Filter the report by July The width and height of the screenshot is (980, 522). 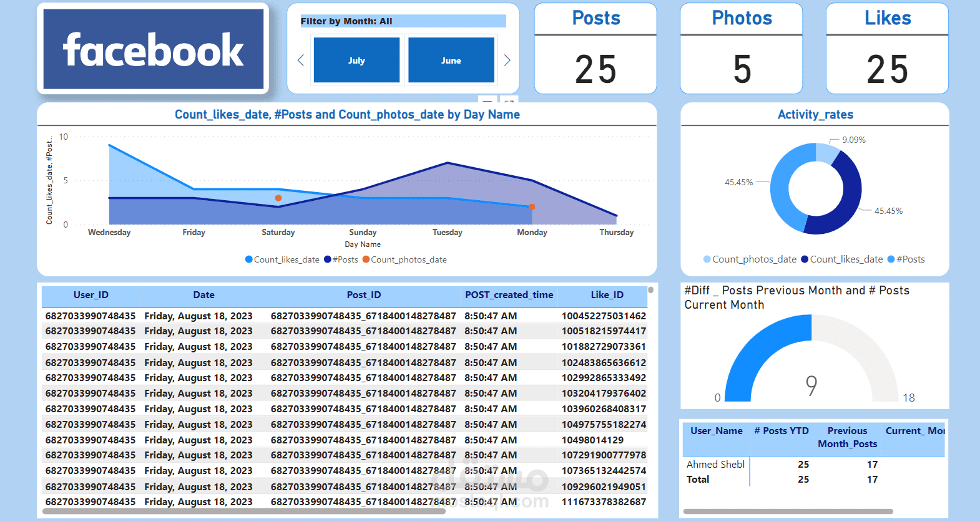pos(356,60)
